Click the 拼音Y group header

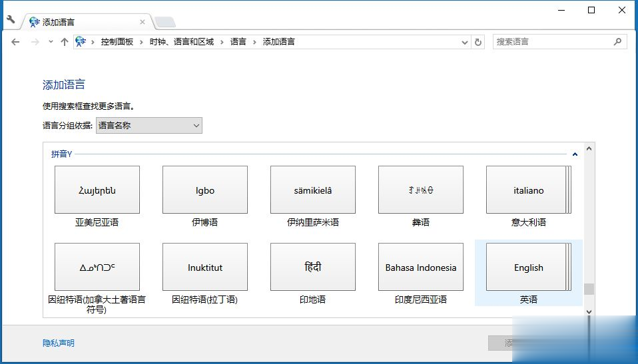coord(61,154)
